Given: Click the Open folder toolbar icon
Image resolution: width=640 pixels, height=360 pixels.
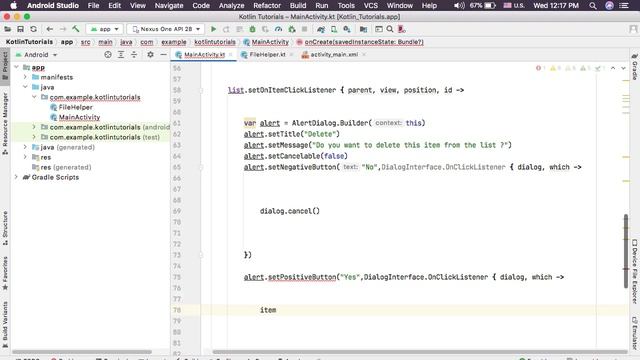Looking at the screenshot, I should 7,29.
